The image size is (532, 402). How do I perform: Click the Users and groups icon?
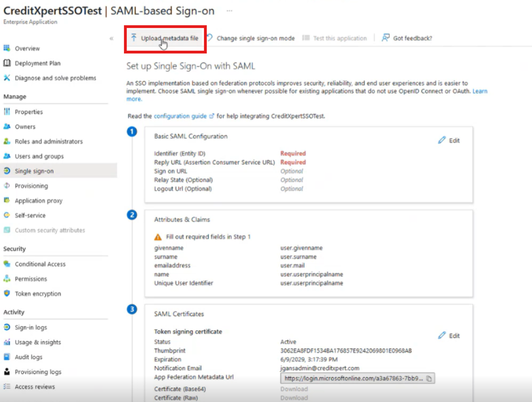coord(7,156)
